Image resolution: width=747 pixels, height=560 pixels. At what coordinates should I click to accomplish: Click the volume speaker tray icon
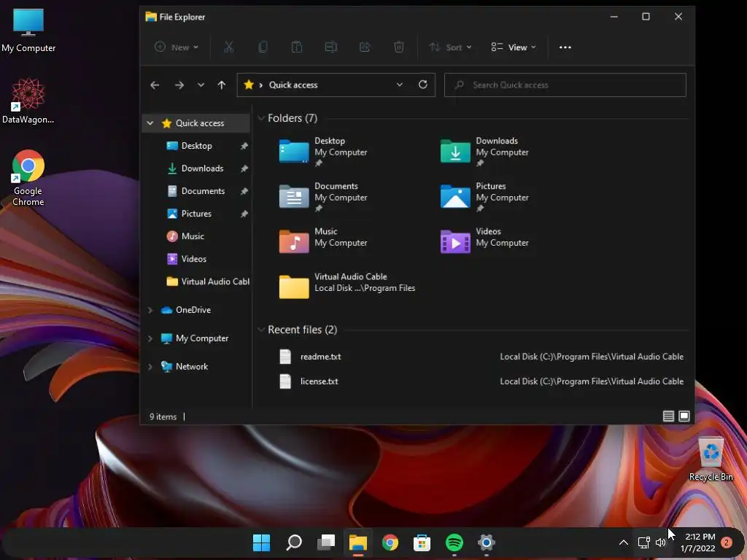pos(660,542)
